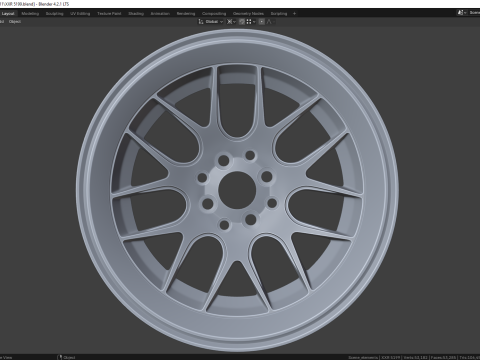This screenshot has width=480, height=360.
Task: Open the Object menu in viewport header
Action: click(x=15, y=22)
